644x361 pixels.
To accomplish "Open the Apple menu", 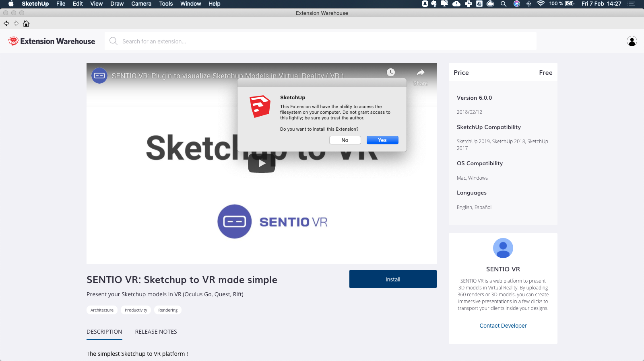I will point(11,4).
